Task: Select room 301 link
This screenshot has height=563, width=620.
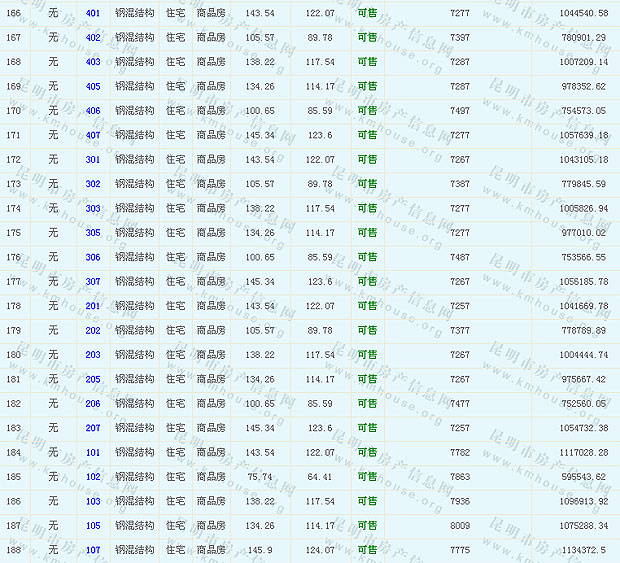Action: click(x=93, y=160)
